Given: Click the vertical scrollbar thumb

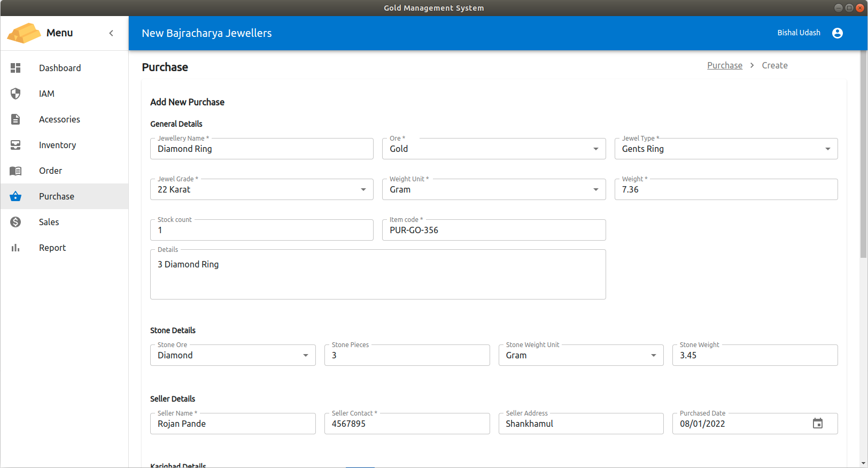Looking at the screenshot, I should tap(864, 154).
